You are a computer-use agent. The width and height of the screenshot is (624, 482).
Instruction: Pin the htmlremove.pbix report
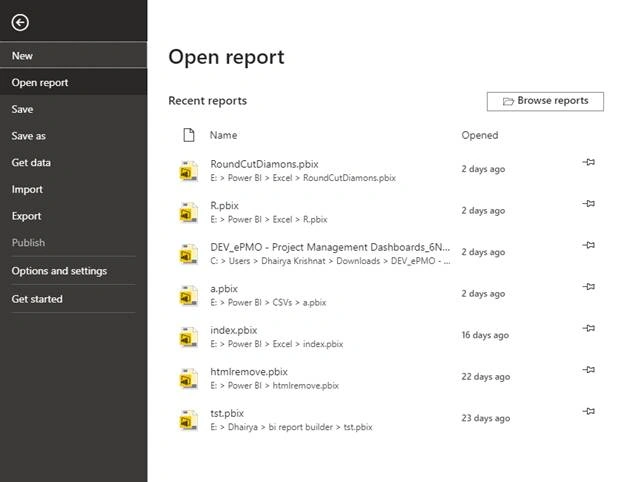[589, 369]
